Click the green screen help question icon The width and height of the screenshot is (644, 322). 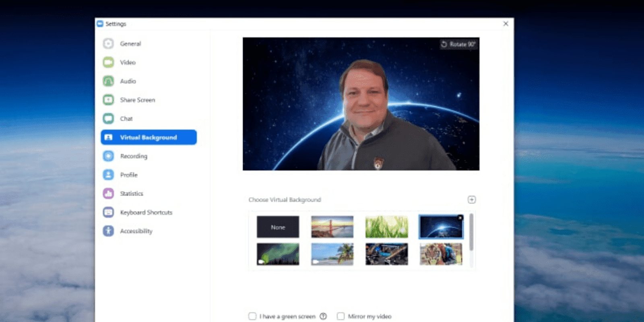pos(323,316)
